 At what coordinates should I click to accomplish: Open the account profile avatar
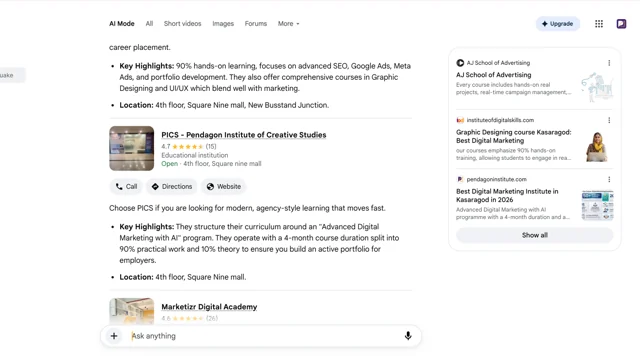pyautogui.click(x=621, y=24)
